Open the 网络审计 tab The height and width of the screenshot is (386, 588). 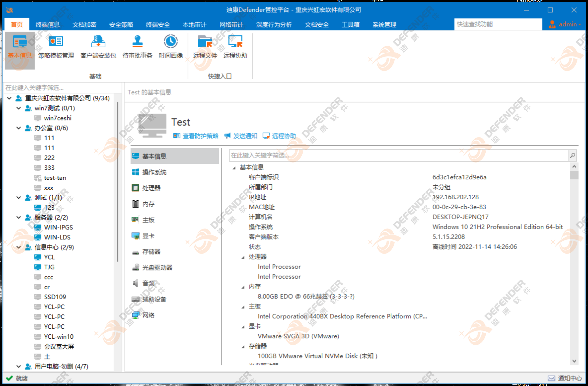click(x=231, y=24)
